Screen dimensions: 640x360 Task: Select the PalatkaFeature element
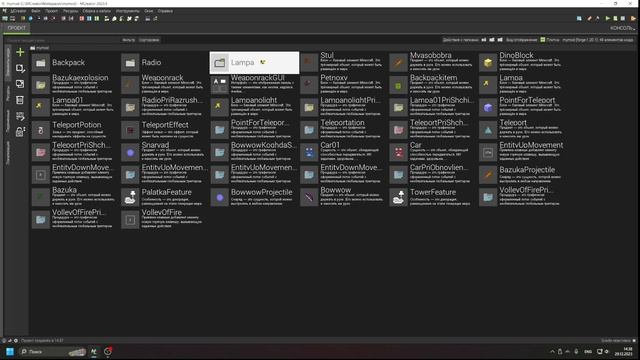pyautogui.click(x=164, y=197)
